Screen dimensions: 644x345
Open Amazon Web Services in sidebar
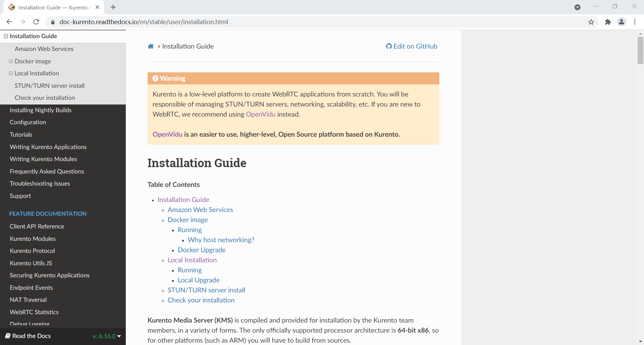(x=44, y=49)
